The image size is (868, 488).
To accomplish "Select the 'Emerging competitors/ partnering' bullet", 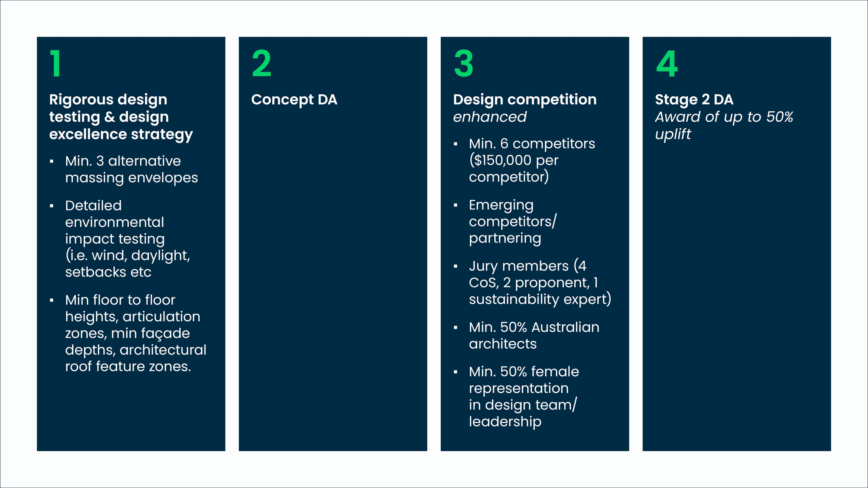I will point(512,221).
